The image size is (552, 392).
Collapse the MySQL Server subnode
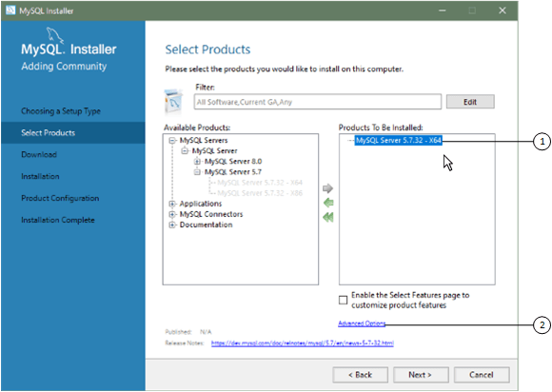[185, 151]
